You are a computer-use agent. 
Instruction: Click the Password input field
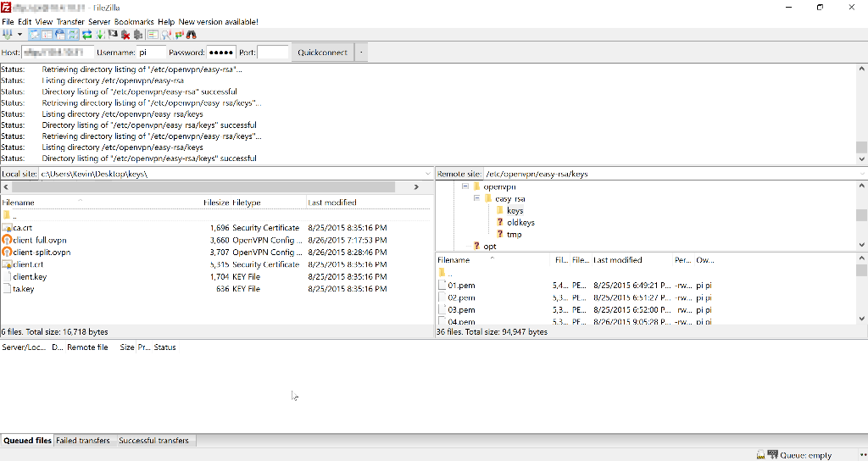[221, 53]
